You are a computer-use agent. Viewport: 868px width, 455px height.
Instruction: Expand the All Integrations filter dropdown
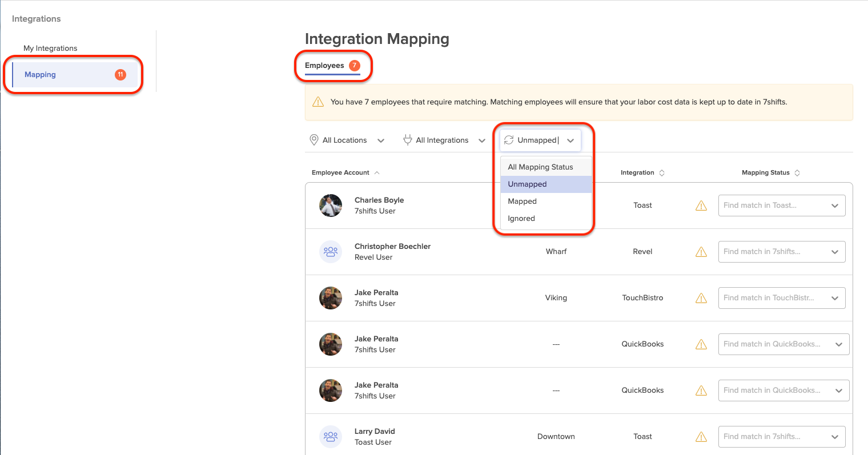(444, 140)
